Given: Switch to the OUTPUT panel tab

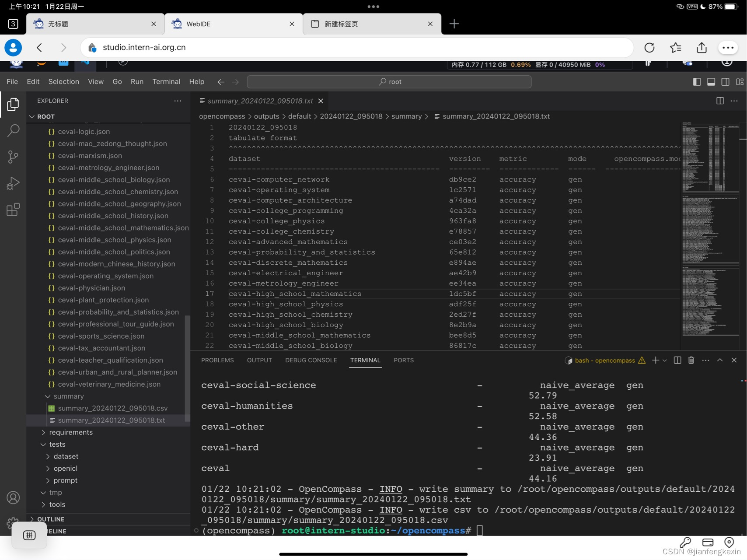Looking at the screenshot, I should pyautogui.click(x=259, y=360).
